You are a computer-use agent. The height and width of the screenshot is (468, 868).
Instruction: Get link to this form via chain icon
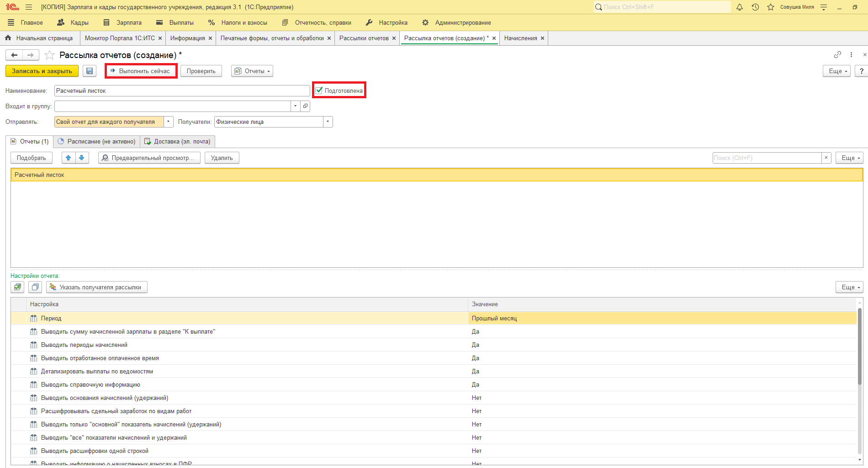[837, 55]
